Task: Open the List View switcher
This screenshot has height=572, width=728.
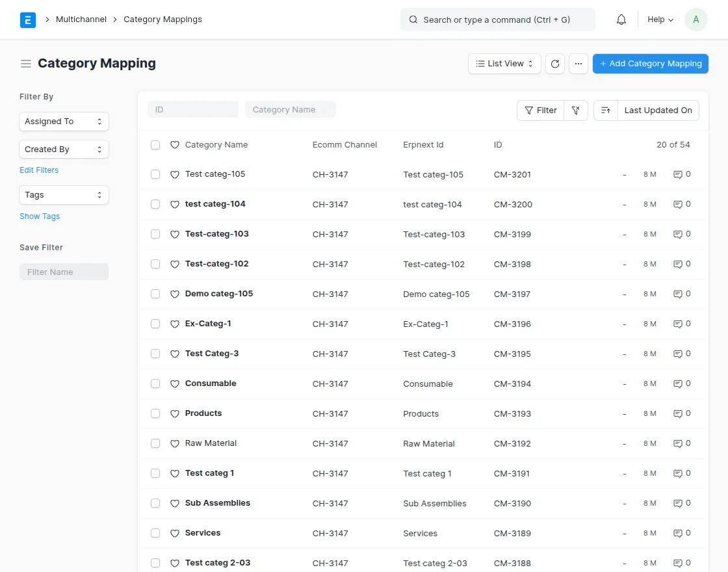Action: (x=504, y=64)
